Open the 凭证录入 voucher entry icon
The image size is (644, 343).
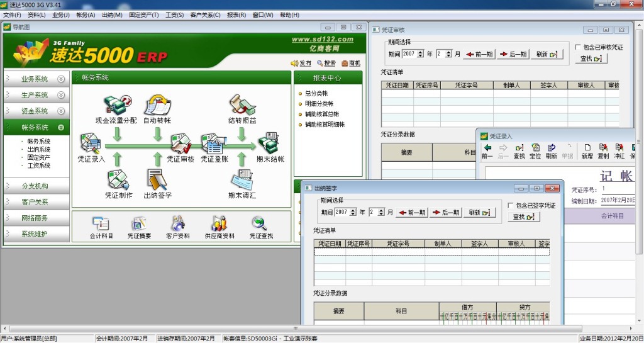pos(91,143)
